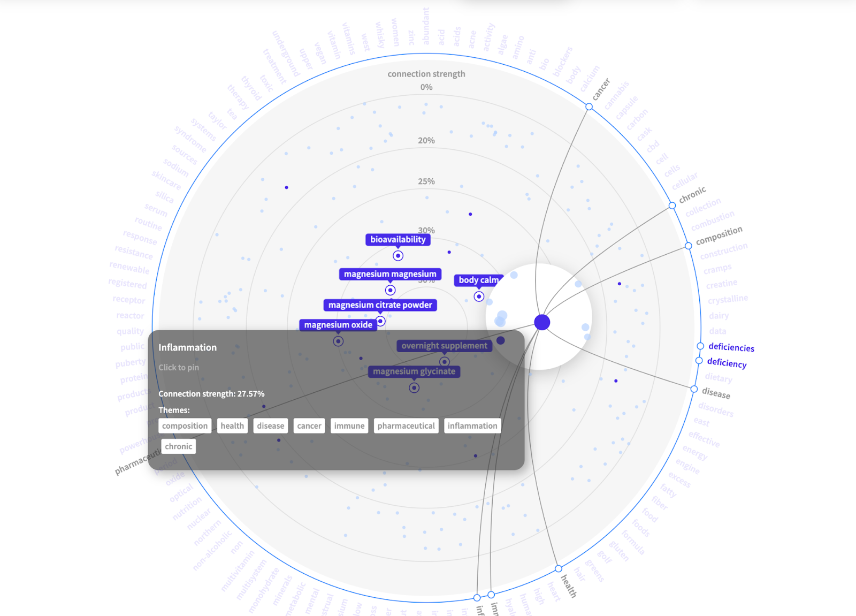Click the pharmaceutical theme label
The width and height of the screenshot is (856, 616).
138,462
